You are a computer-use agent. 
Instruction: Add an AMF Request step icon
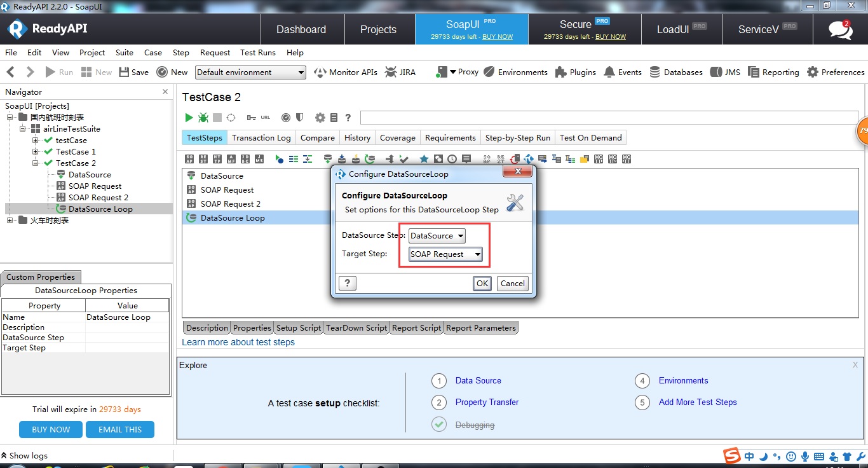(231, 159)
